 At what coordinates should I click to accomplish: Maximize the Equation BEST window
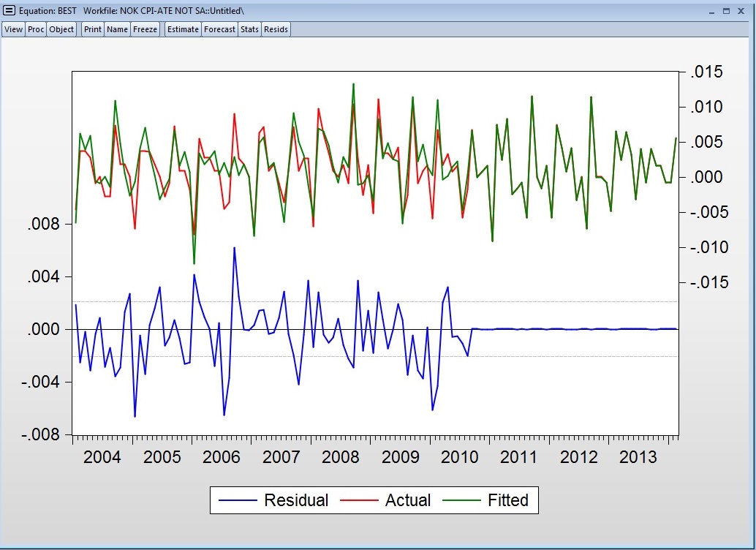[x=727, y=11]
